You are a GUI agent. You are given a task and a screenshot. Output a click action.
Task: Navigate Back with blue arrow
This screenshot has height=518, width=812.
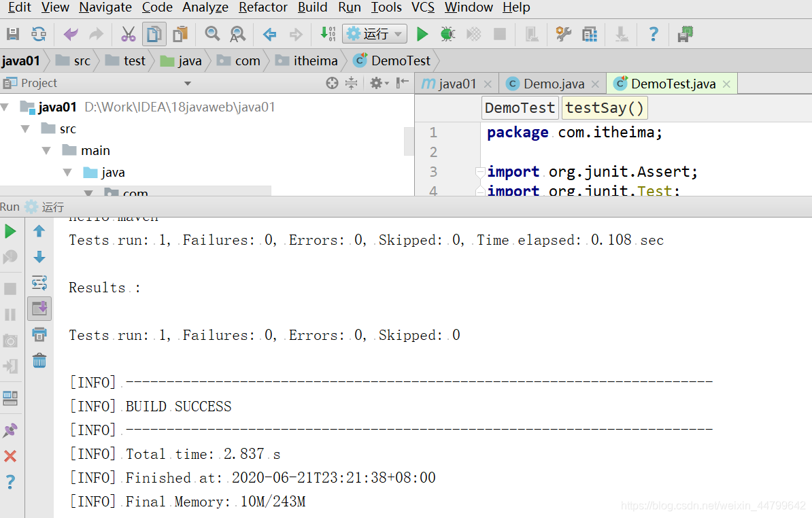269,35
